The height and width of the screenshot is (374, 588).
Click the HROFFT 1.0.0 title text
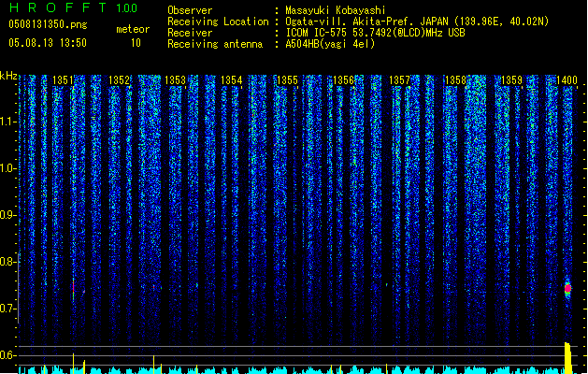(x=74, y=7)
